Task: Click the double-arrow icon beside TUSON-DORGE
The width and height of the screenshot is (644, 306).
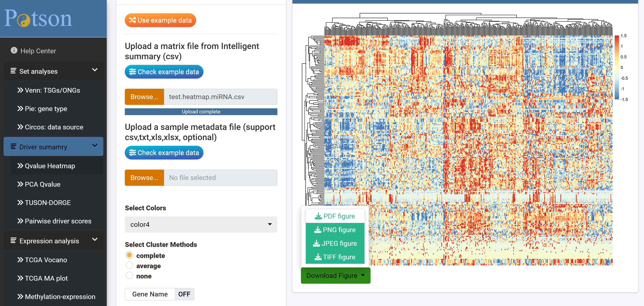Action: pos(20,202)
